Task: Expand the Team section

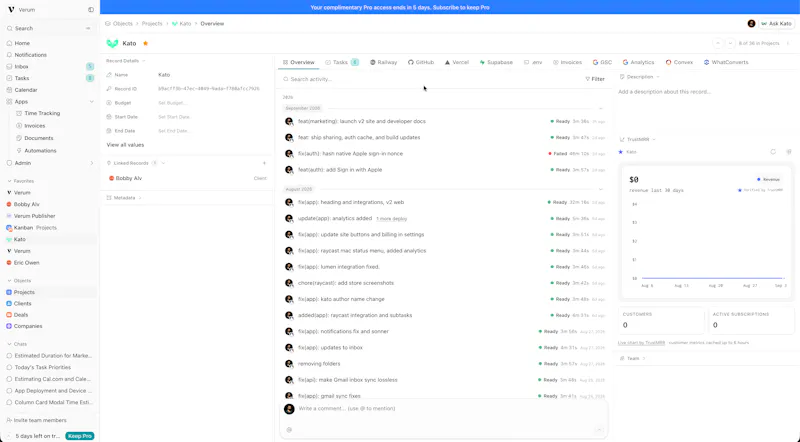Action: click(633, 358)
